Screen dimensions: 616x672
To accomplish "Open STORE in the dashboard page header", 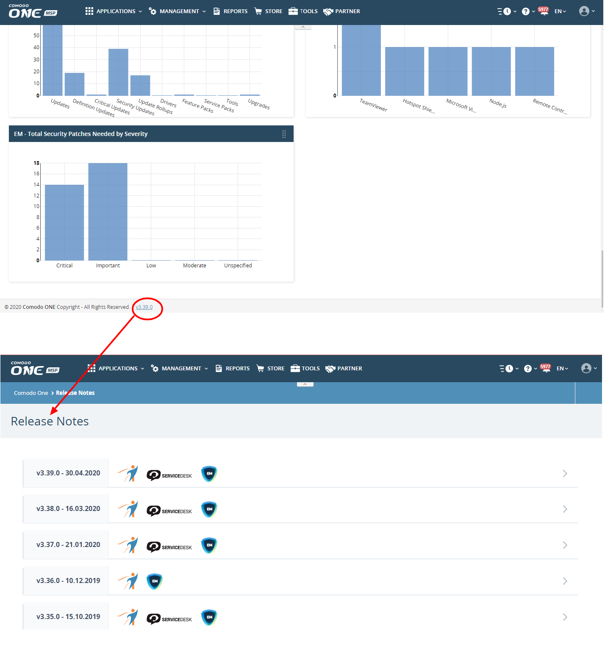I will click(268, 11).
